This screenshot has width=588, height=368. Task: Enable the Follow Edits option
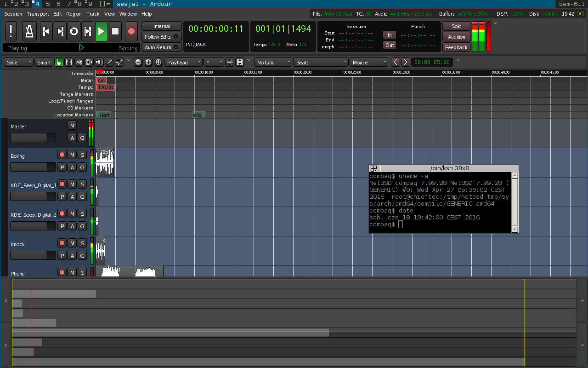tap(162, 37)
